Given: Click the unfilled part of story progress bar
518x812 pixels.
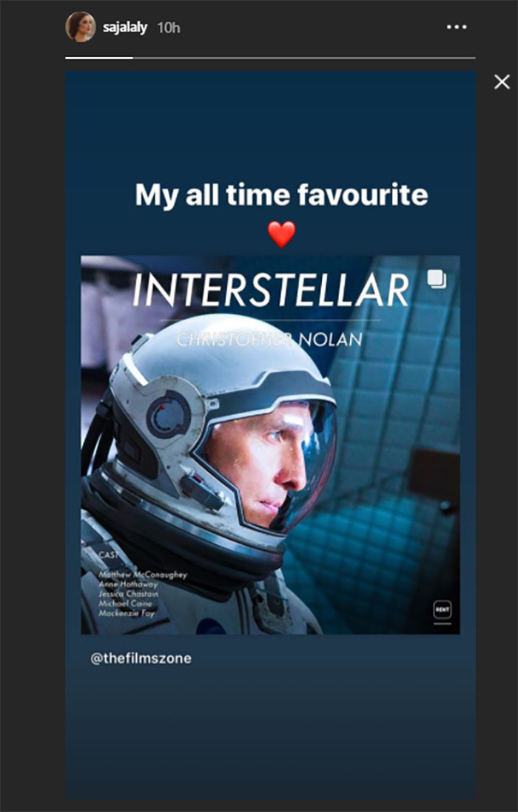Looking at the screenshot, I should (x=304, y=58).
